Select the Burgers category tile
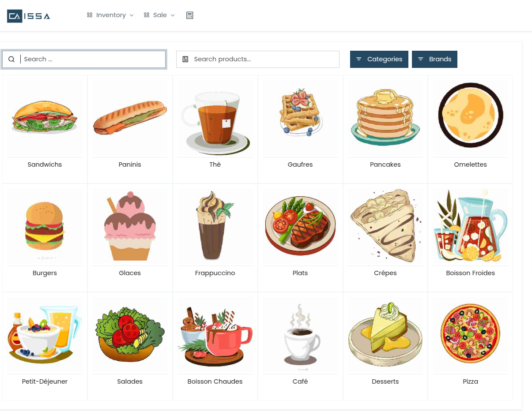 45,238
